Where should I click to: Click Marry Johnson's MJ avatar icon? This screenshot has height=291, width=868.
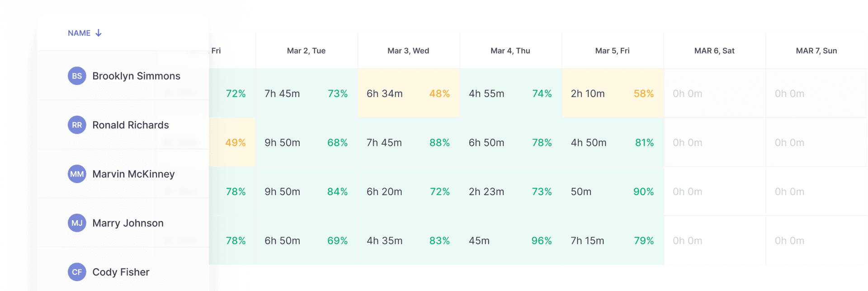point(77,223)
